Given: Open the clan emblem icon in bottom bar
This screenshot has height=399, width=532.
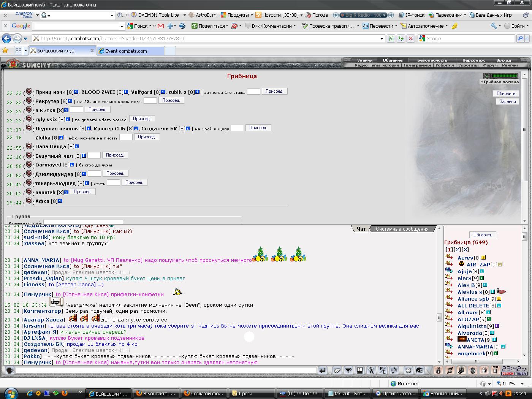Looking at the screenshot, I should tap(472, 370).
